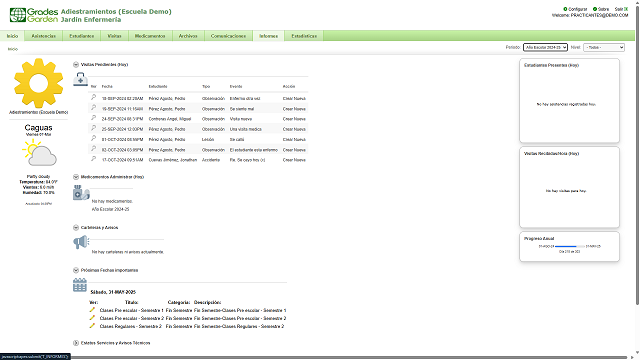Edit 'Clases Pre escolar - Semestre 1' pencil icon
This screenshot has width=640, height=360.
pos(92,310)
